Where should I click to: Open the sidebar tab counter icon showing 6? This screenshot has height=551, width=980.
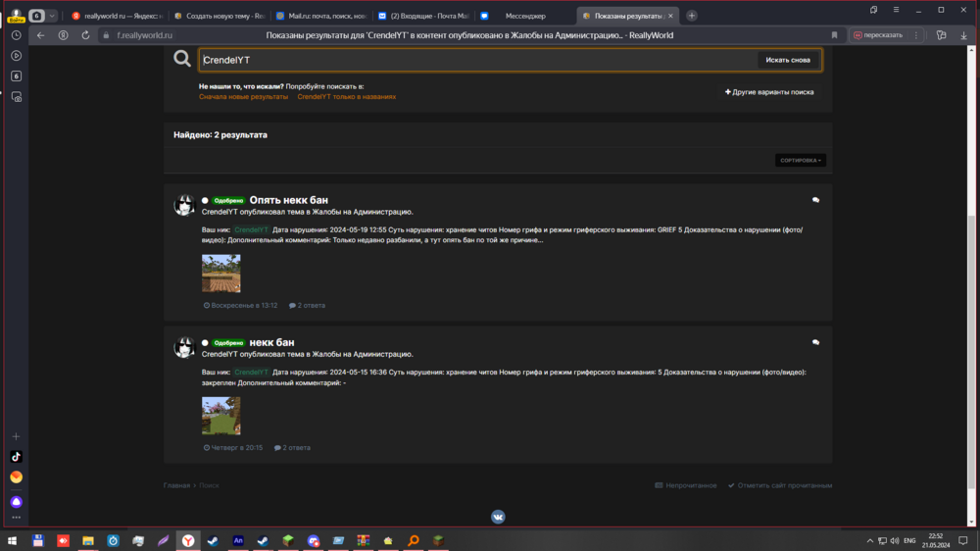point(17,76)
